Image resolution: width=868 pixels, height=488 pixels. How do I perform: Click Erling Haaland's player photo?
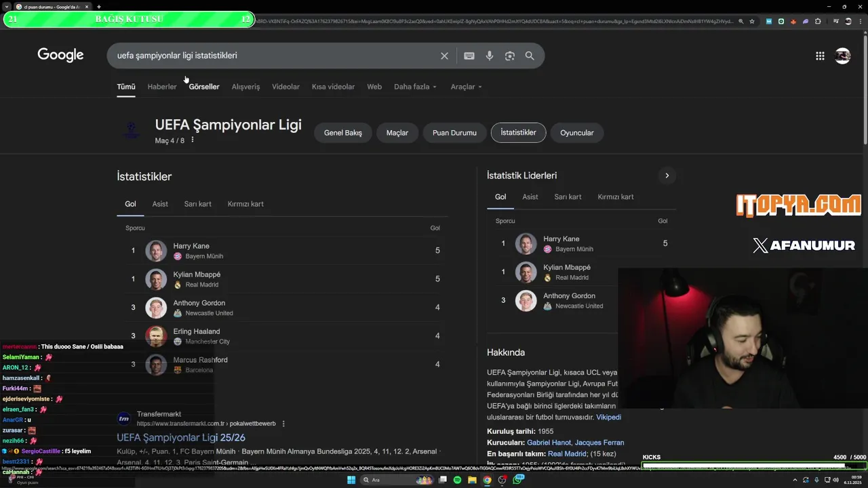point(156,336)
